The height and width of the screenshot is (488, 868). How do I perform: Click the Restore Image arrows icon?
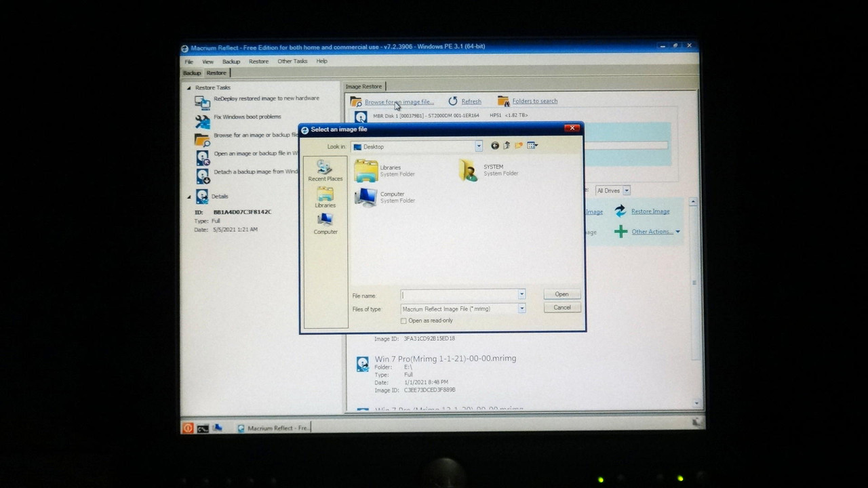620,211
